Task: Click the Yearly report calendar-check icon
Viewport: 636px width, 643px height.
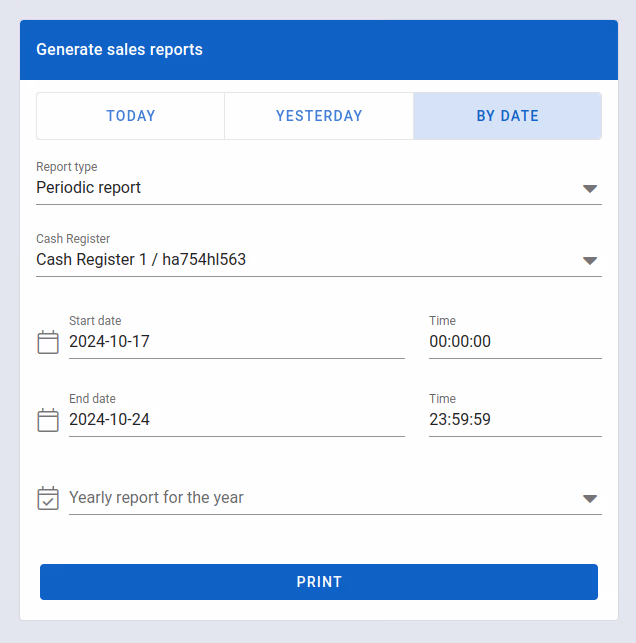Action: click(48, 498)
